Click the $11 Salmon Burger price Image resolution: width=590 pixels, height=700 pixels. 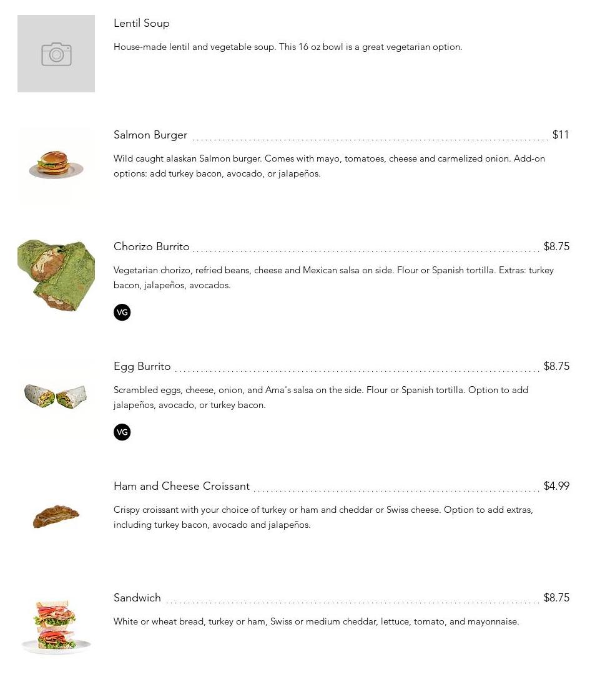pos(561,135)
